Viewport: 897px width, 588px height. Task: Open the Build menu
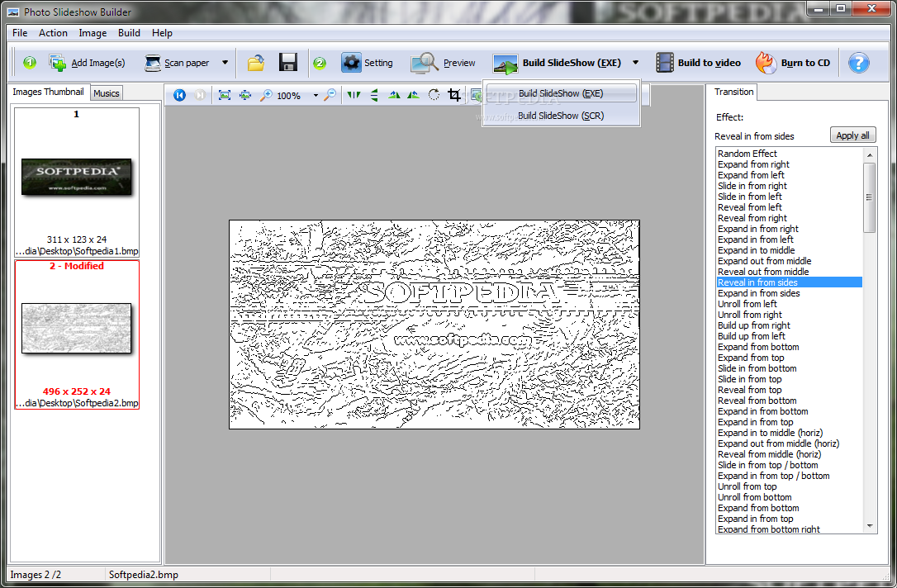[x=130, y=32]
